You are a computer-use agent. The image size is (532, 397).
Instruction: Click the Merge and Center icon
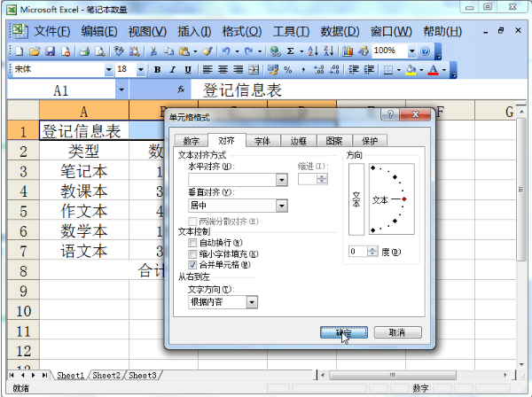(253, 70)
